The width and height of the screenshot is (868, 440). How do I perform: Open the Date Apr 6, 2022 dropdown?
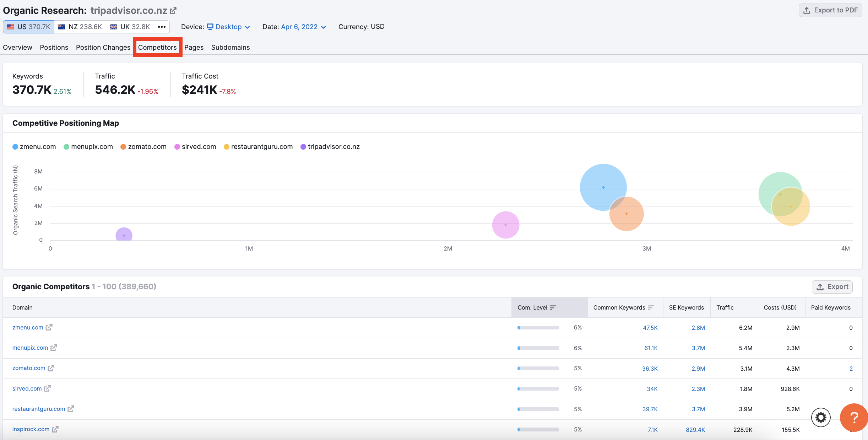[303, 27]
